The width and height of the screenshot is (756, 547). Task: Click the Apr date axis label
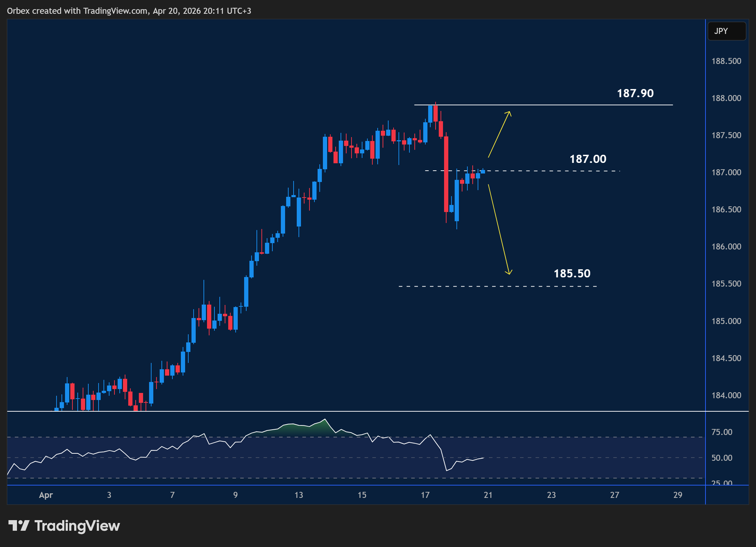pos(46,495)
